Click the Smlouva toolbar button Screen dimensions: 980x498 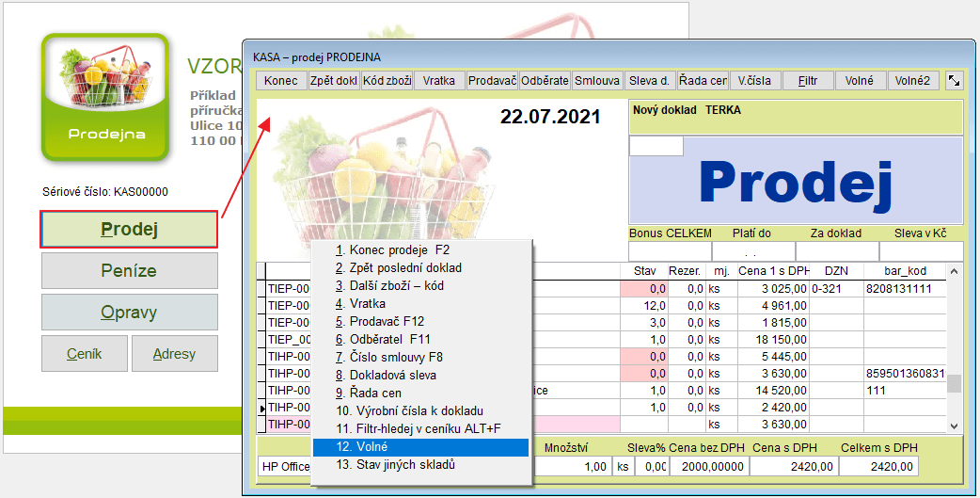tap(597, 81)
